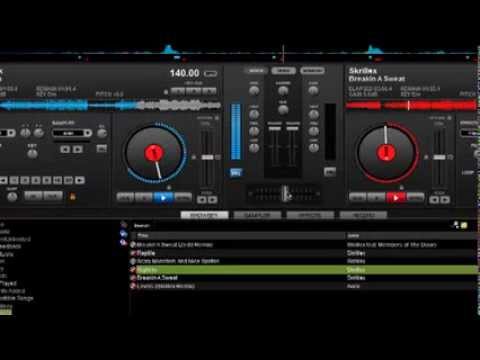
Task: Click the left channel low EQ knob
Action: pyautogui.click(x=254, y=148)
